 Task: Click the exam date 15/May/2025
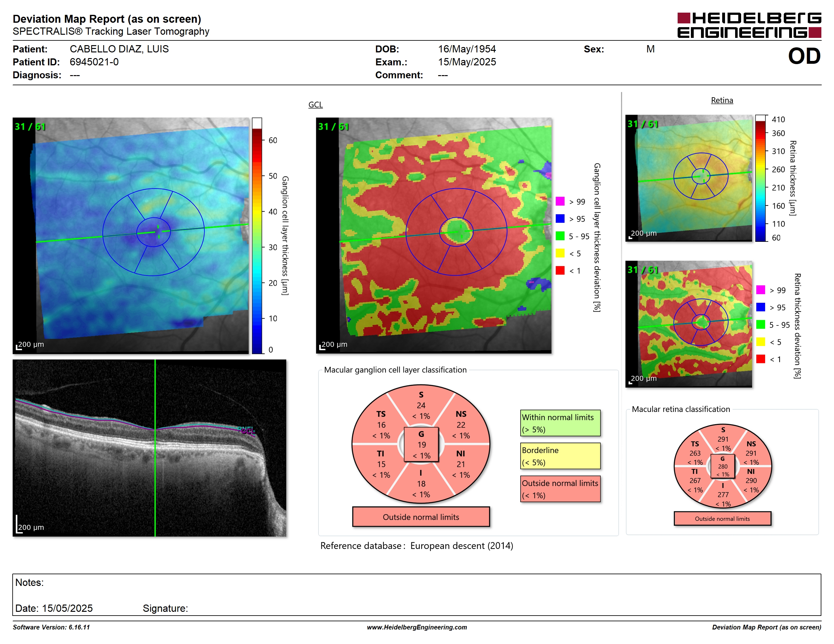coord(467,62)
